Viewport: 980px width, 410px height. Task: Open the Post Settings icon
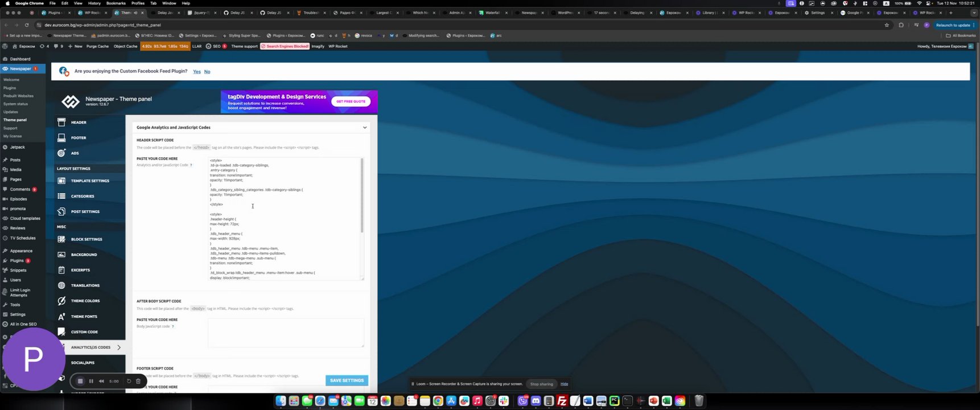coord(61,212)
